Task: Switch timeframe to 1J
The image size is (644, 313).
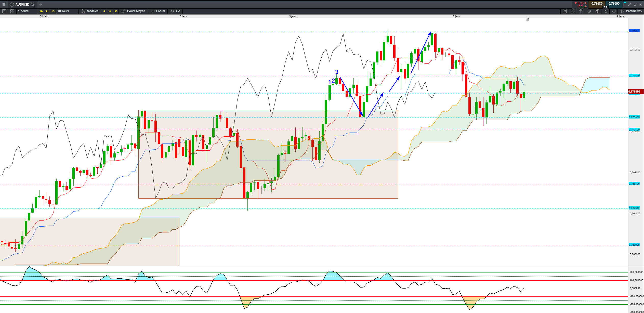Action: pyautogui.click(x=47, y=11)
